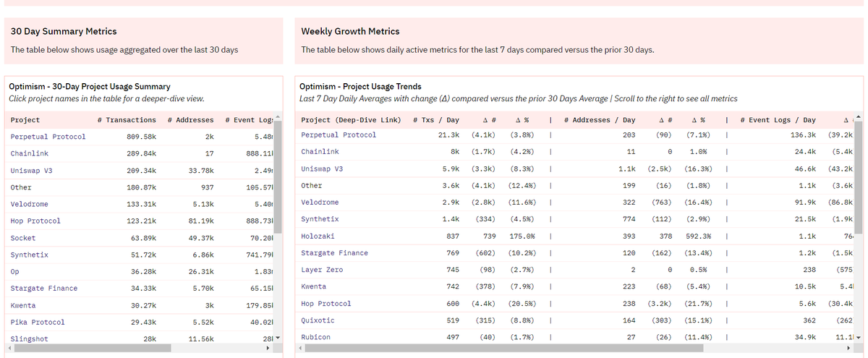Viewport: 868px width, 358px height.
Task: Open Perpetual Protocol in 30-Day Summary table
Action: coord(48,137)
